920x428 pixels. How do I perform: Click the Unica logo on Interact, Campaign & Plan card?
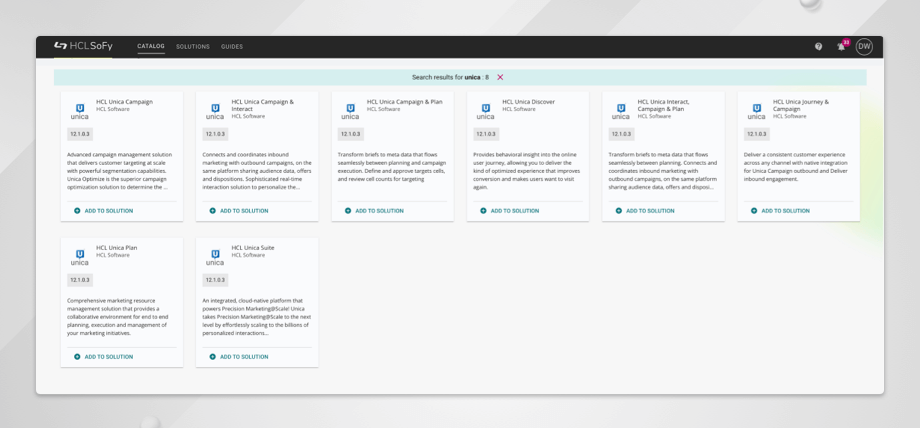(621, 112)
